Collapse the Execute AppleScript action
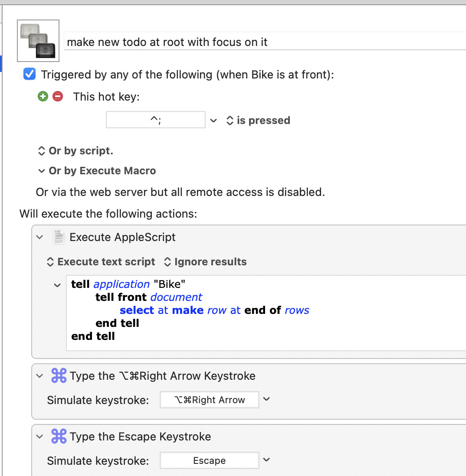466x476 pixels. pyautogui.click(x=40, y=237)
